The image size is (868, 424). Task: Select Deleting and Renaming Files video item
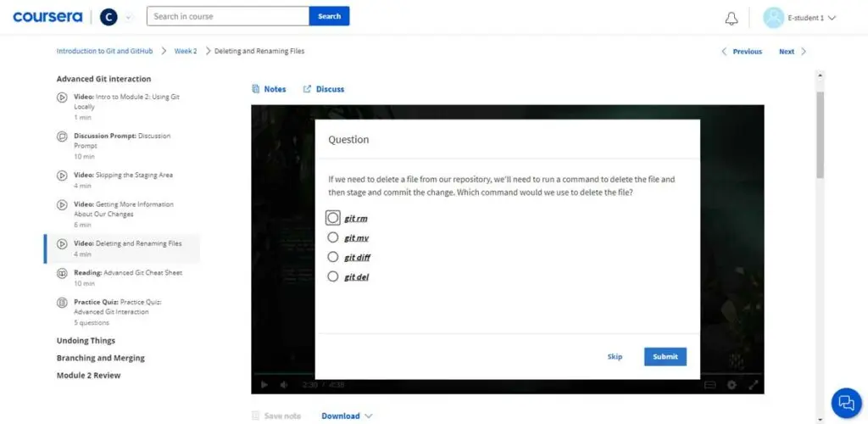click(x=122, y=248)
